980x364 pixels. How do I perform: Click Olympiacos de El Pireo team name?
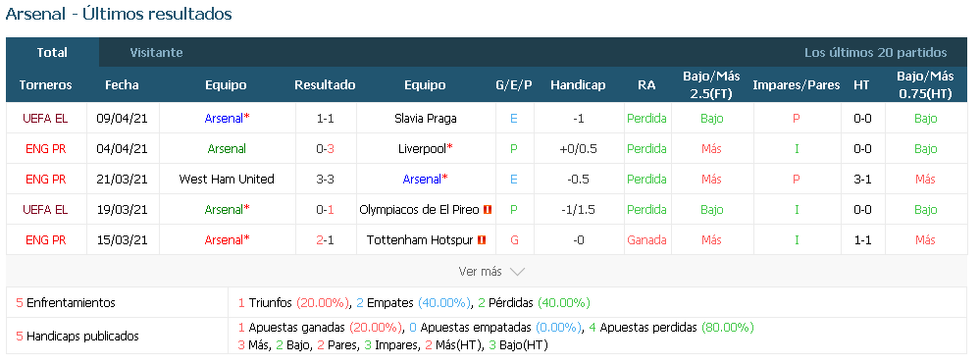click(x=420, y=210)
